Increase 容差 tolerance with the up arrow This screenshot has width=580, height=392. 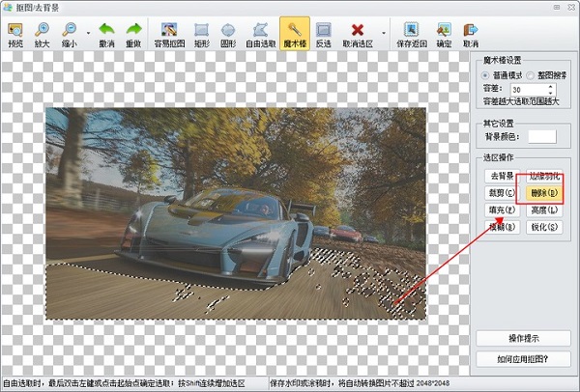click(550, 84)
